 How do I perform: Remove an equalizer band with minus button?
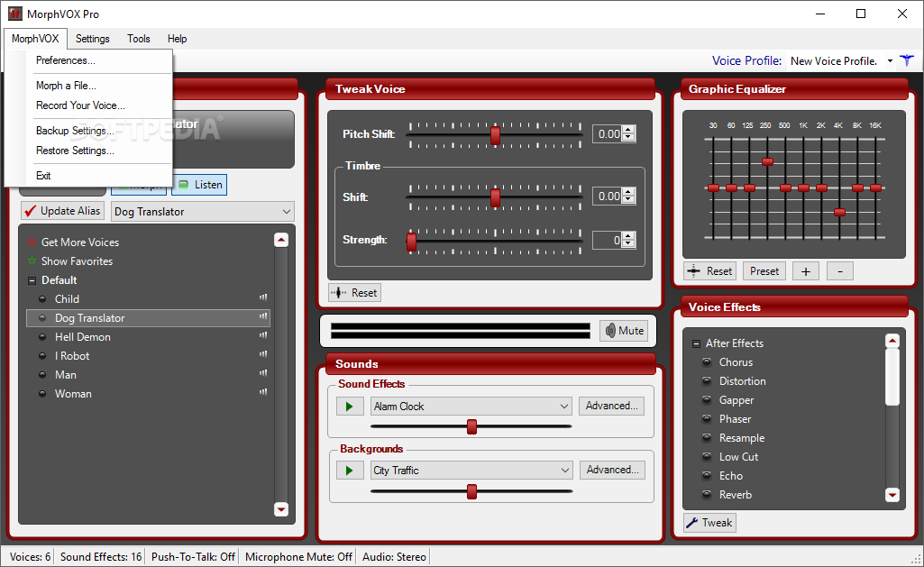pyautogui.click(x=840, y=271)
